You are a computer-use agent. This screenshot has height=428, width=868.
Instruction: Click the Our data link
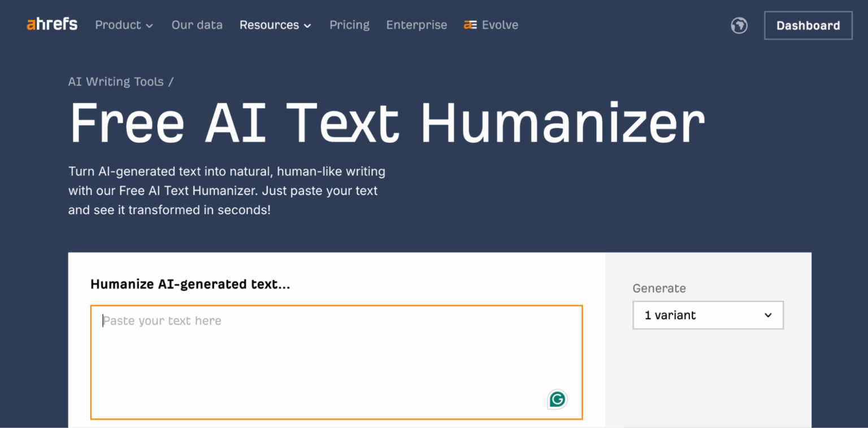point(197,25)
